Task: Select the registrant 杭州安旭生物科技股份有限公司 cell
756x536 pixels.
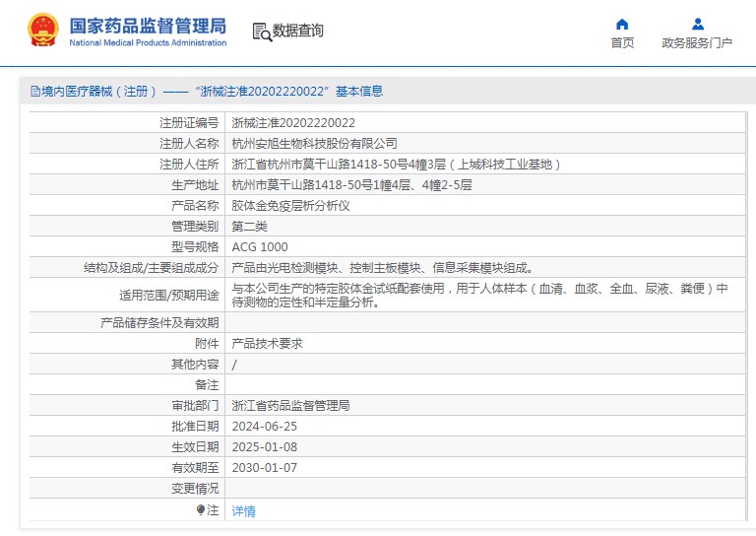Action: click(x=314, y=144)
